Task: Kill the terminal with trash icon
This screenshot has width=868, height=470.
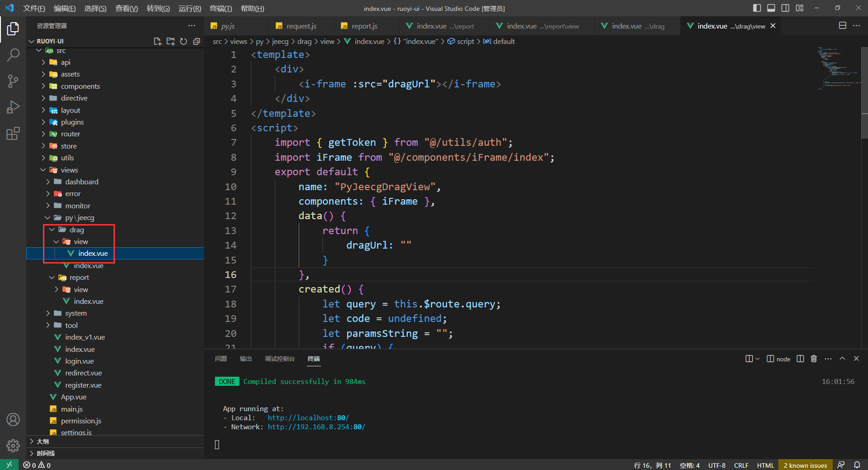Action: click(814, 359)
